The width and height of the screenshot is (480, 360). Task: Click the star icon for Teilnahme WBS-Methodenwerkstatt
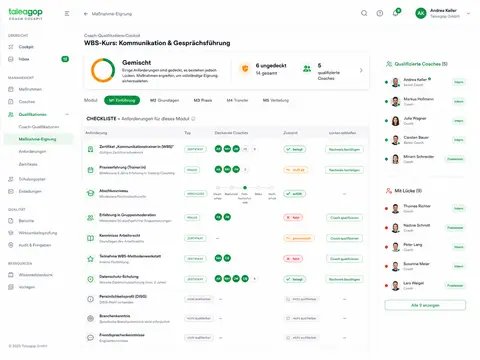coord(90,259)
